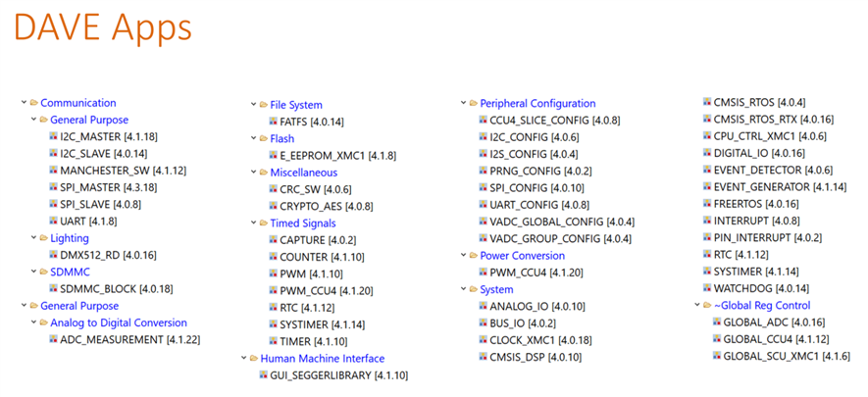Collapse Analog to Digital Conversion node
This screenshot has height=397, width=868.
(33, 323)
